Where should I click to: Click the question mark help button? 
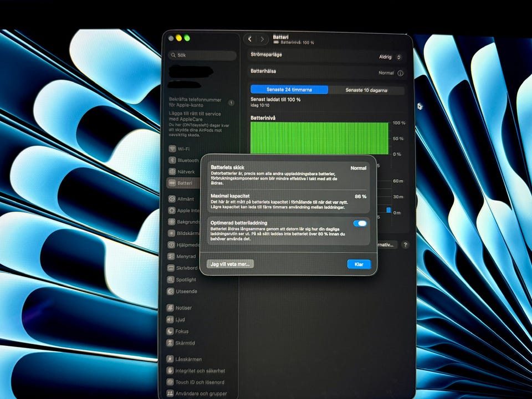[x=405, y=244]
